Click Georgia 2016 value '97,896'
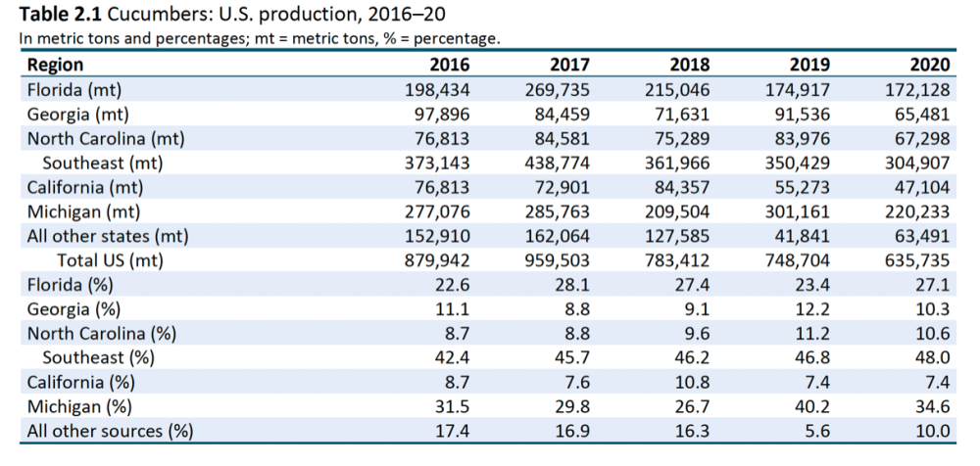This screenshot has height=466, width=980. click(442, 115)
